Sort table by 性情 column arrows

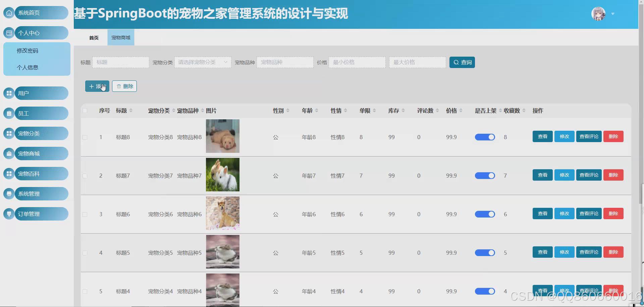pos(345,111)
